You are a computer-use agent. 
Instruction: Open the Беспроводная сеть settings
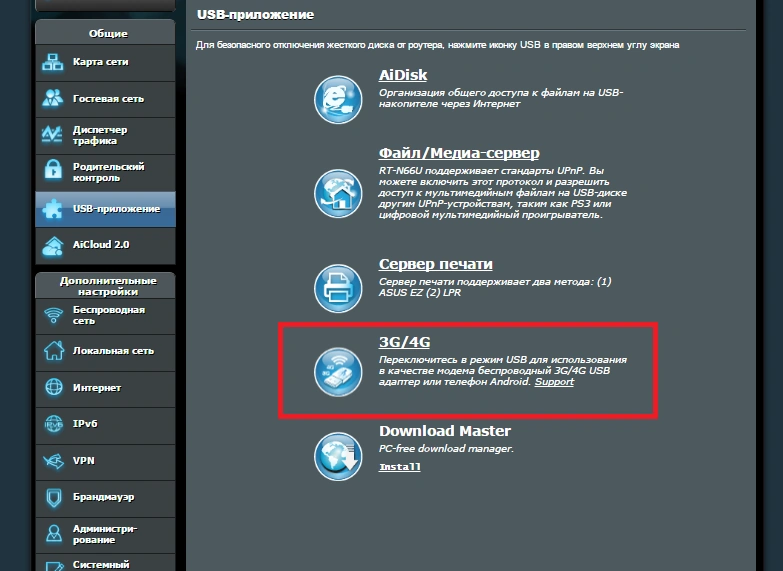[x=105, y=316]
